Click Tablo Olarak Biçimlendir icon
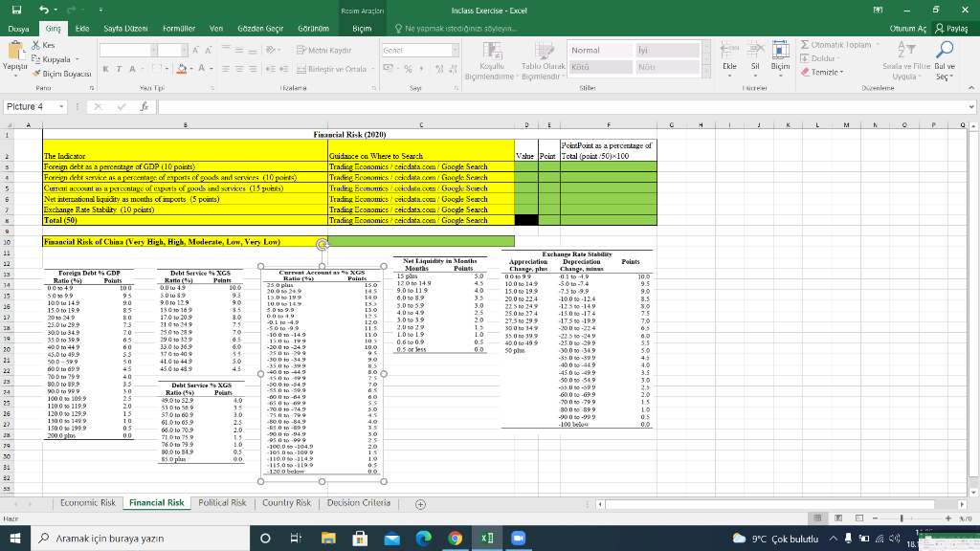This screenshot has height=551, width=980. point(544,52)
